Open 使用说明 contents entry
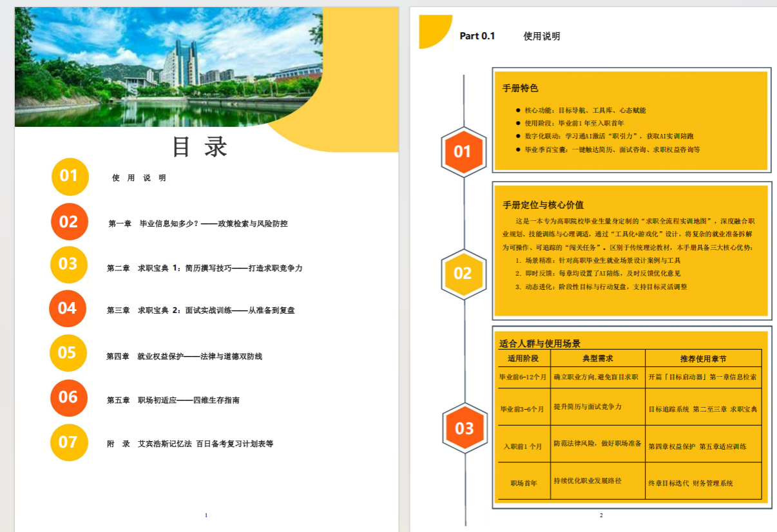 (139, 178)
